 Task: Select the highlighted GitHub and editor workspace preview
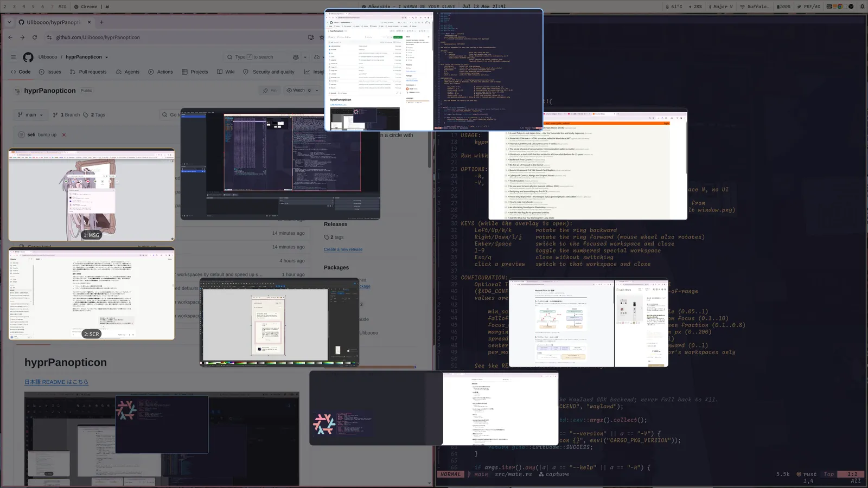click(x=433, y=70)
